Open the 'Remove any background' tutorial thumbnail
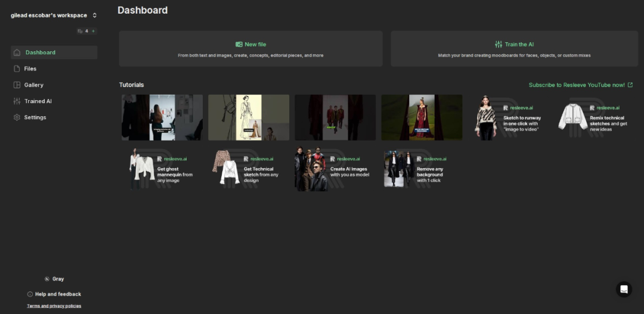The width and height of the screenshot is (644, 314). click(x=422, y=170)
